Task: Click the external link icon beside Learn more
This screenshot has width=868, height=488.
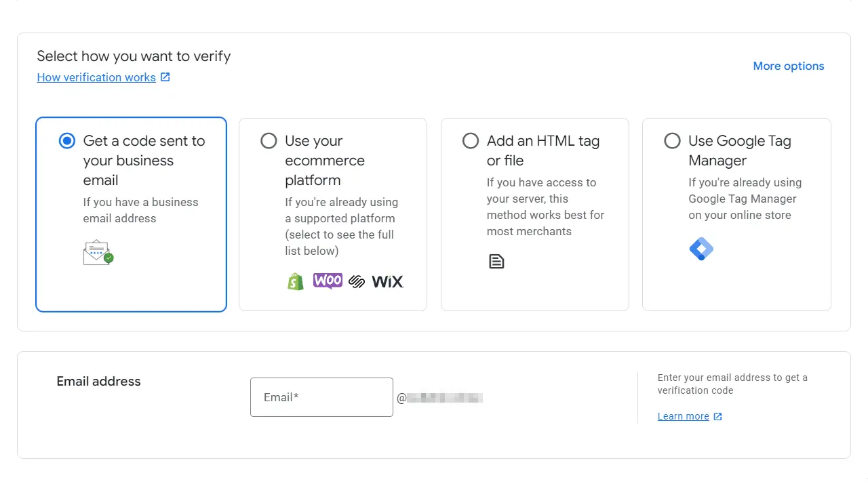Action: (x=717, y=416)
